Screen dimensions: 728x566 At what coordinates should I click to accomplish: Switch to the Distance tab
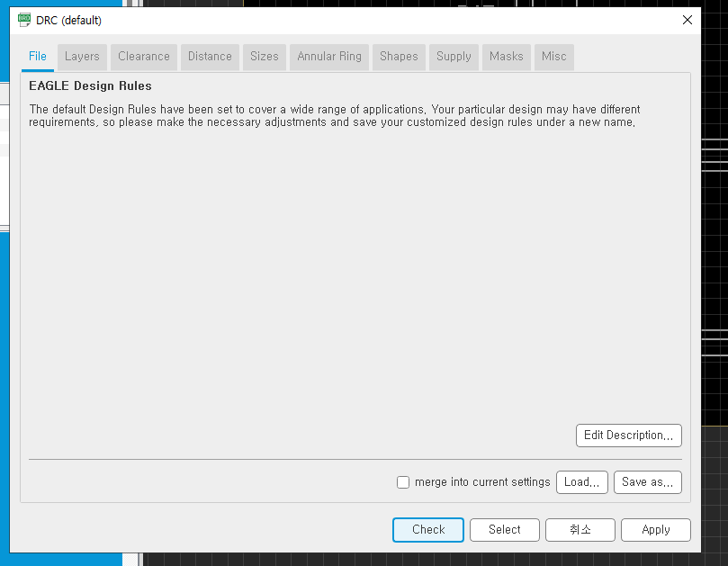coord(210,57)
